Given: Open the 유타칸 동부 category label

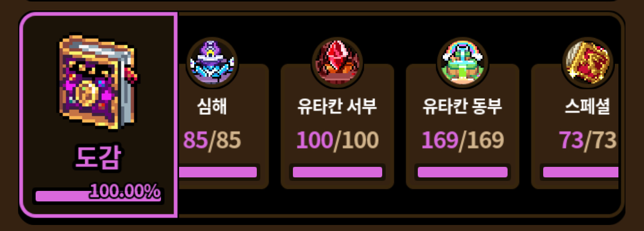Looking at the screenshot, I should [462, 107].
